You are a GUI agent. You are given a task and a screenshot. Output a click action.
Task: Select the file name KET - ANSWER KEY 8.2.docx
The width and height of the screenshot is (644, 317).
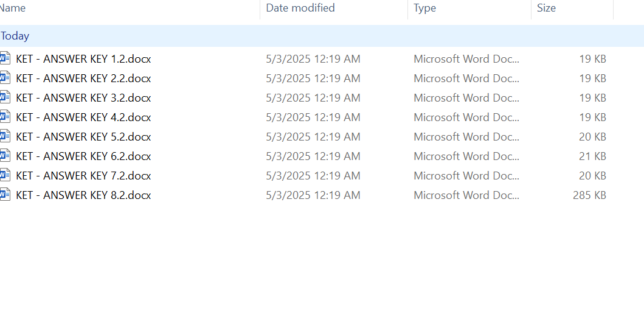coord(83,195)
